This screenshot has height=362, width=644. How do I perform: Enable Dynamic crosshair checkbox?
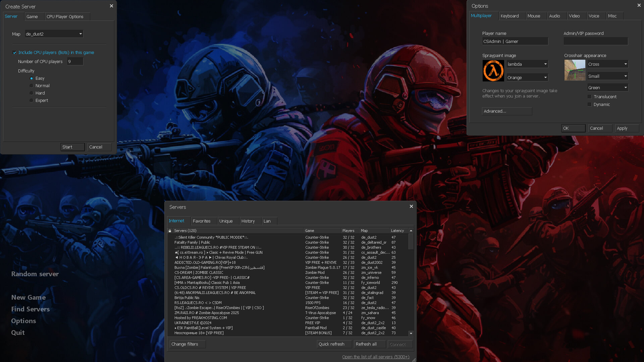point(589,105)
